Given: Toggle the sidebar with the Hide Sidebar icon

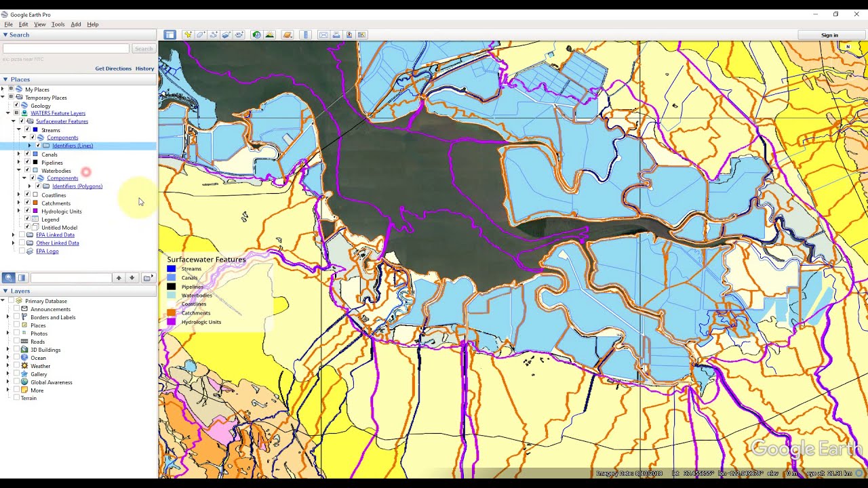Looking at the screenshot, I should (170, 35).
